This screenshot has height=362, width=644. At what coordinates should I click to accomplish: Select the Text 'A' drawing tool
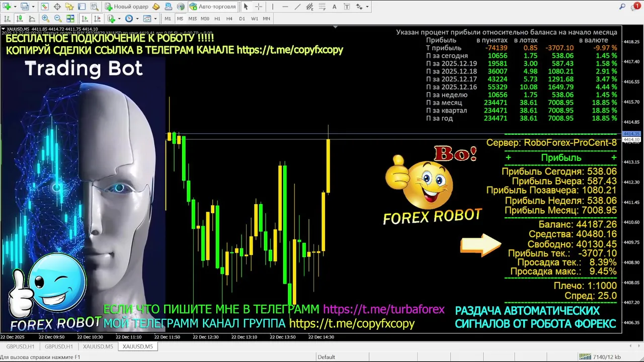pyautogui.click(x=335, y=7)
